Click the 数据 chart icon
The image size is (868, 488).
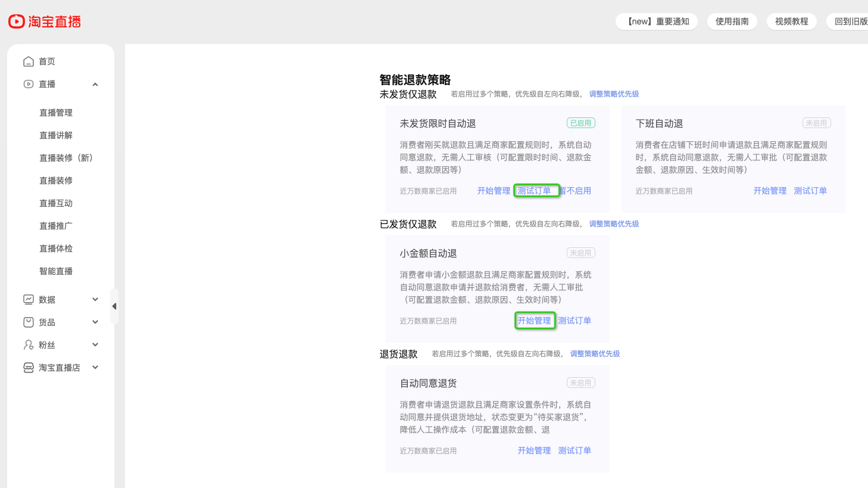[29, 300]
